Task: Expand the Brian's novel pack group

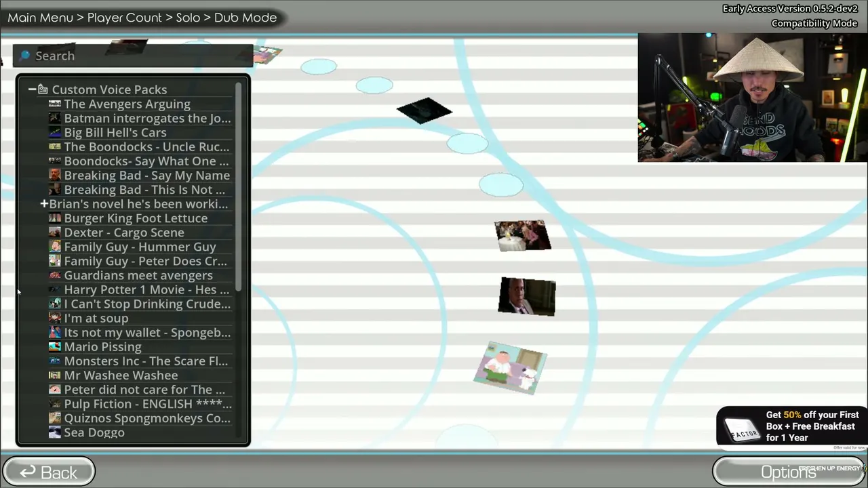Action: (44, 203)
